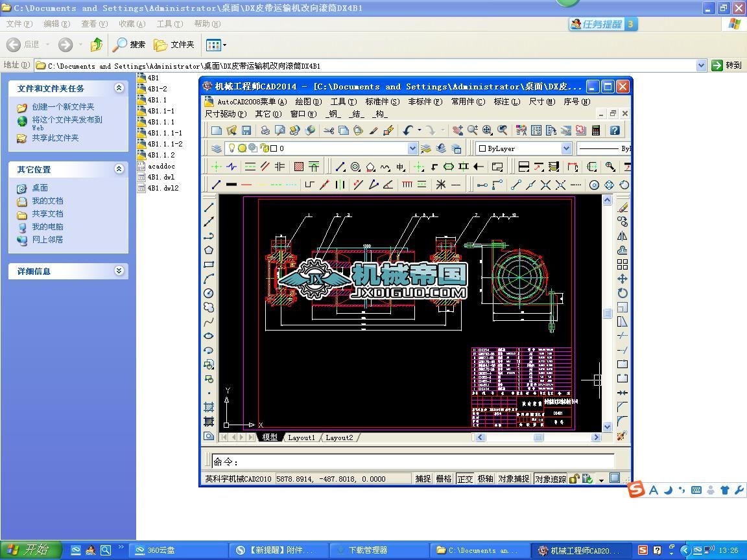Click the Mirror tool in modify toolbar

[x=622, y=236]
